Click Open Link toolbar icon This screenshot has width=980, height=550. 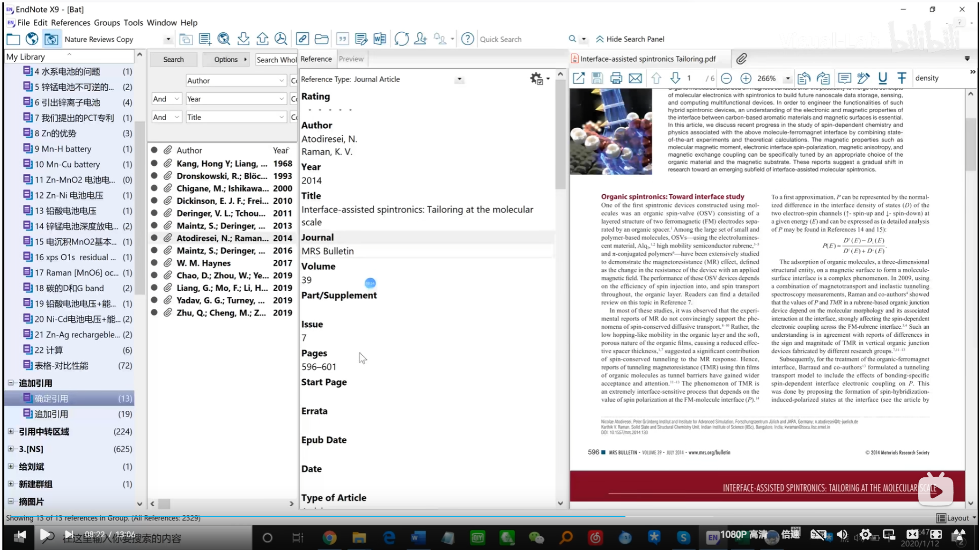coord(302,39)
